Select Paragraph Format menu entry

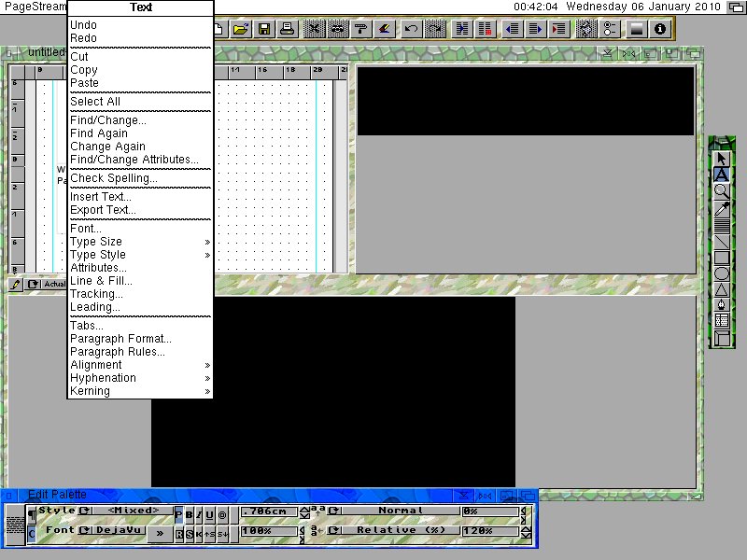tap(120, 339)
